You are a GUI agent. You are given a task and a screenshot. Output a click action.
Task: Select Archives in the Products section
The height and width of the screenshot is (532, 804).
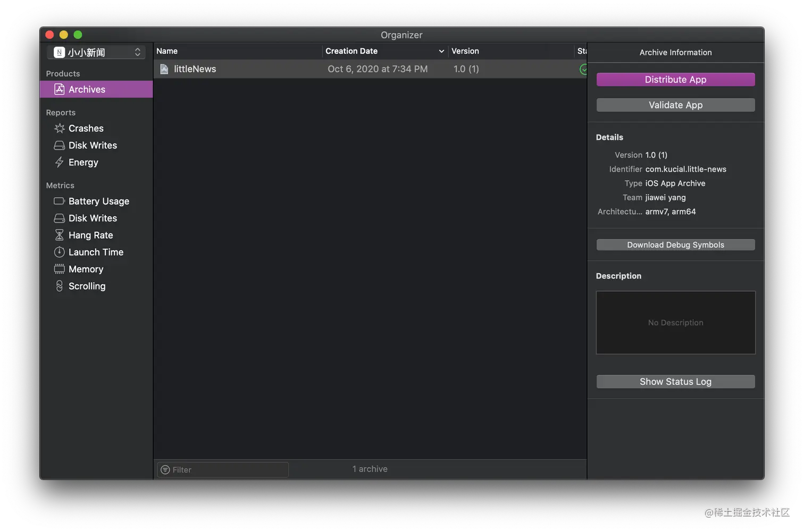(96, 89)
